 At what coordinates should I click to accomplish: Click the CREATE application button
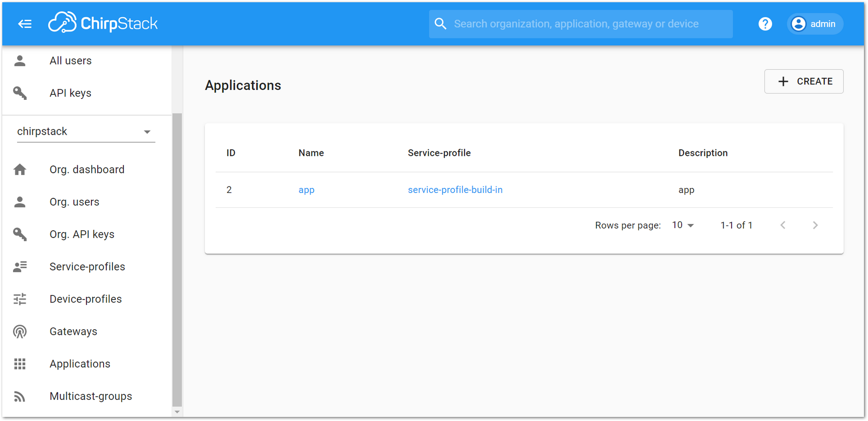[x=804, y=81]
